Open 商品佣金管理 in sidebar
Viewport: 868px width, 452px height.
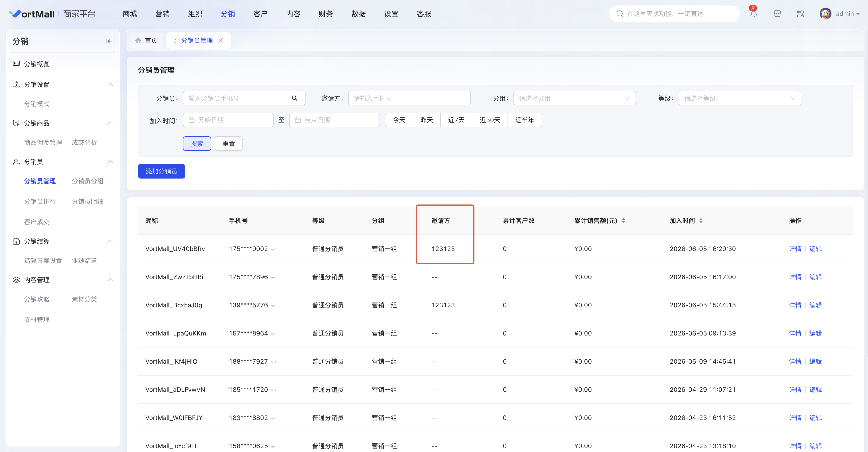click(x=43, y=143)
